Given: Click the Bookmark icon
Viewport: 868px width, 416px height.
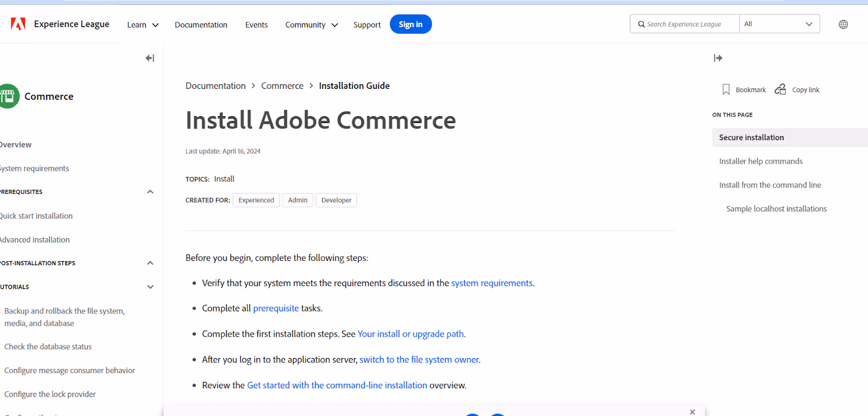Looking at the screenshot, I should click(x=726, y=89).
